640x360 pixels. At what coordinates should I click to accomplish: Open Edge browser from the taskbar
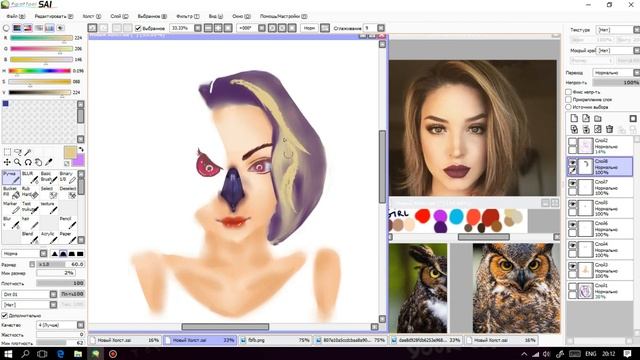point(60,353)
